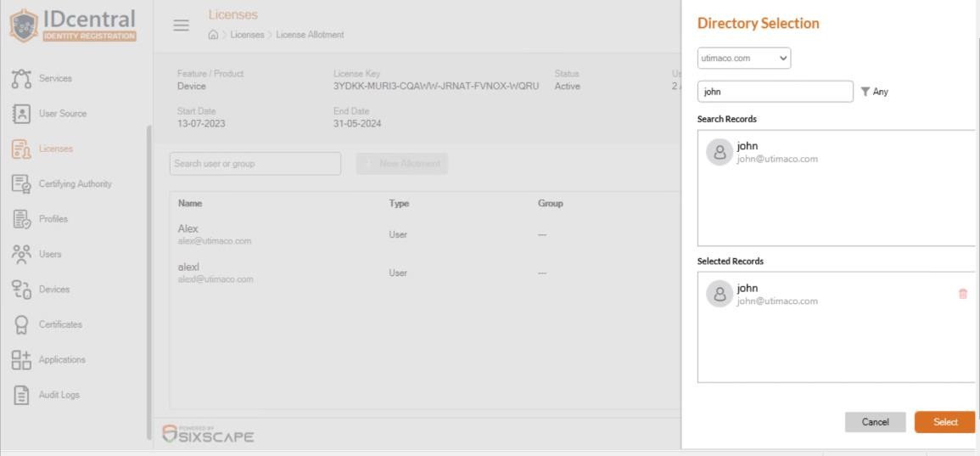Click the home breadcrumb icon

[x=213, y=35]
